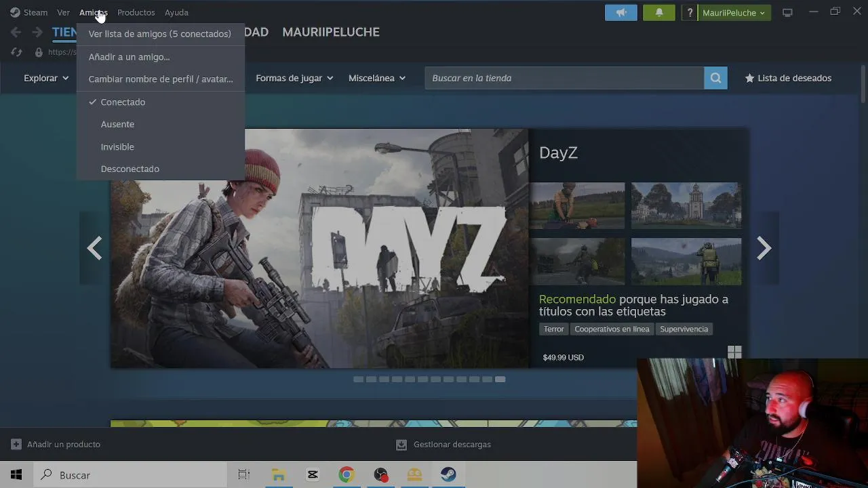868x488 pixels.
Task: Open the Ver menu
Action: click(x=63, y=12)
